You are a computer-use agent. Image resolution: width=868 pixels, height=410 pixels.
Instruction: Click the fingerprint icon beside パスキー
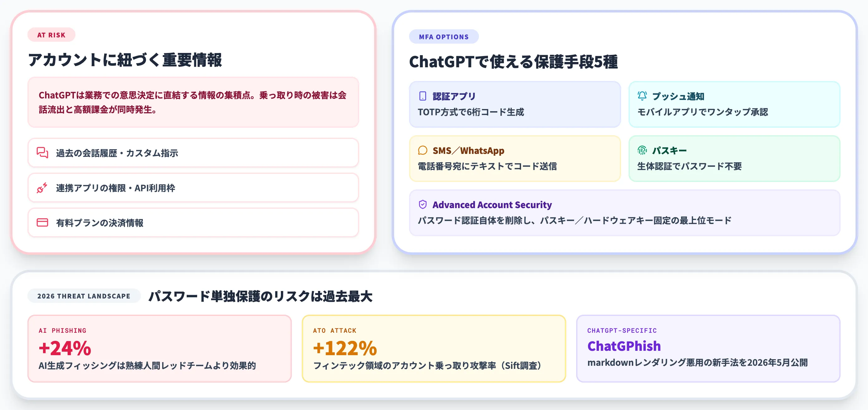[x=642, y=150]
